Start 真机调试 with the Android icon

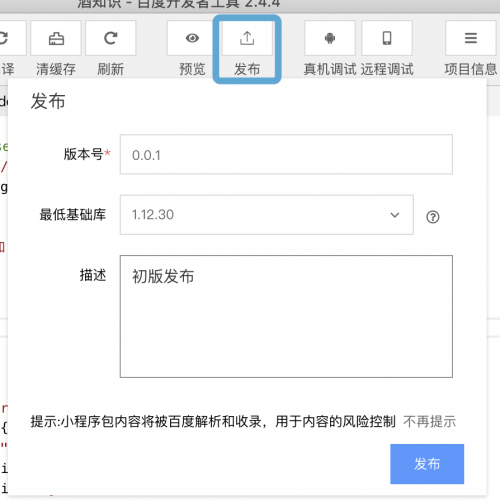coord(330,38)
